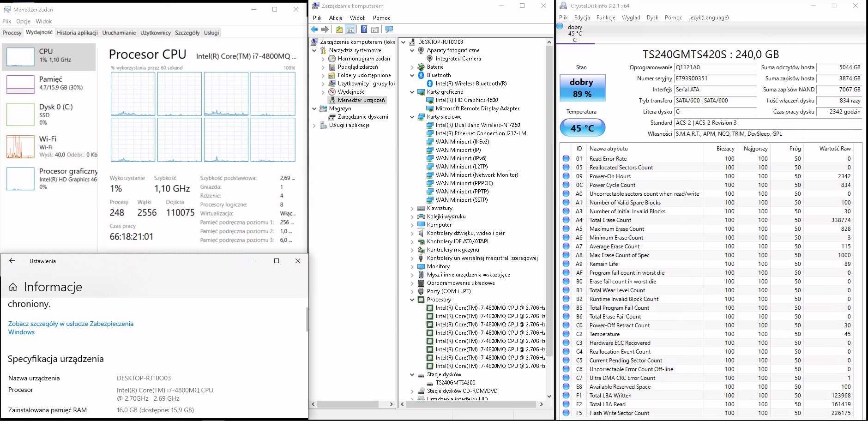Click the Integrated Camera device icon

click(430, 59)
